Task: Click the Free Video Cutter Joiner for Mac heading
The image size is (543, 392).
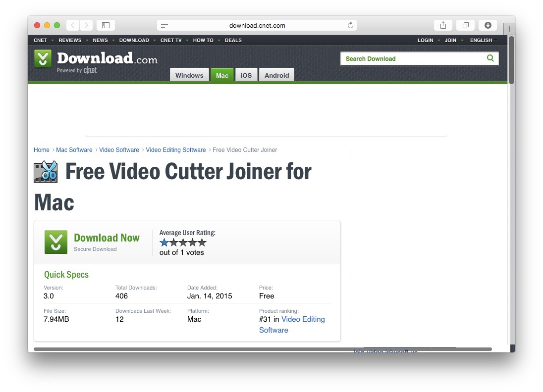Action: coord(173,187)
